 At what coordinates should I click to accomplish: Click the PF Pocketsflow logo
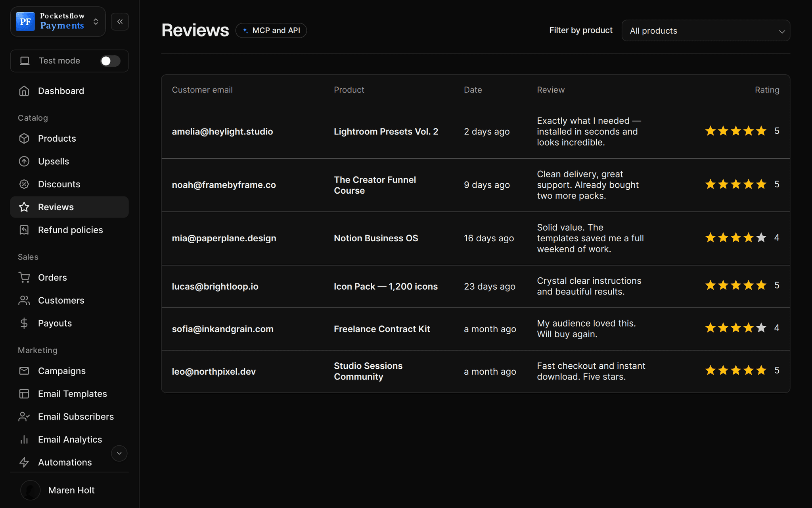coord(25,21)
